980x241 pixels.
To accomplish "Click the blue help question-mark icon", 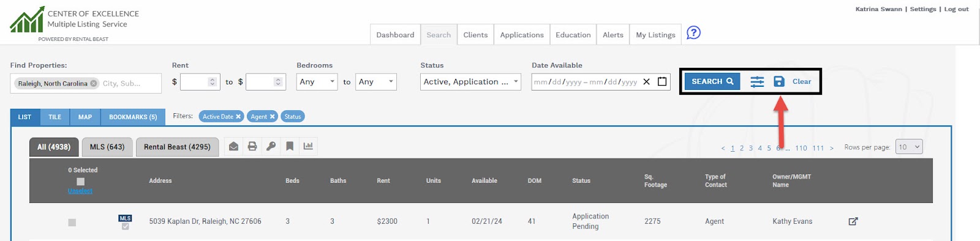I will tap(693, 32).
